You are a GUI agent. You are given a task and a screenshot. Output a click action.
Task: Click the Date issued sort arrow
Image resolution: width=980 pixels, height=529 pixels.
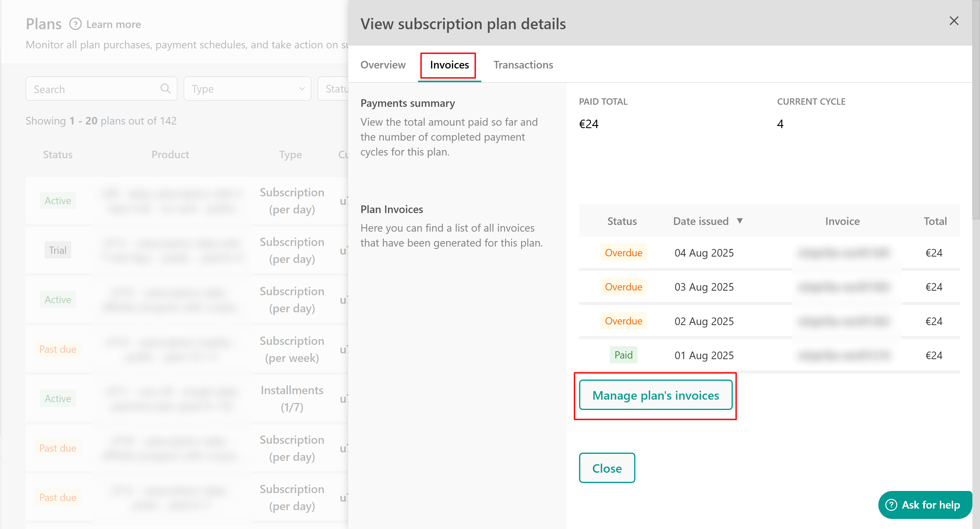click(739, 221)
